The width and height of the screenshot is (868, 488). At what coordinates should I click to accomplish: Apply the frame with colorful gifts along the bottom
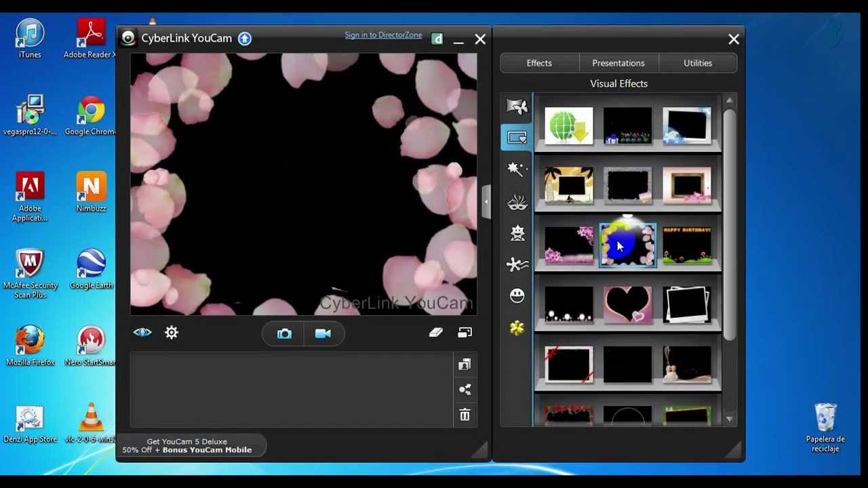628,126
